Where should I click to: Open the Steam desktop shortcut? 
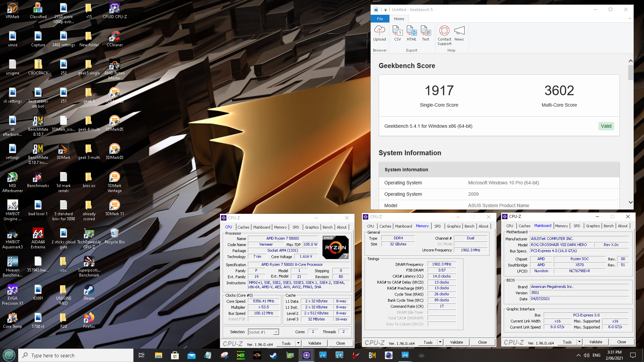[x=89, y=292]
